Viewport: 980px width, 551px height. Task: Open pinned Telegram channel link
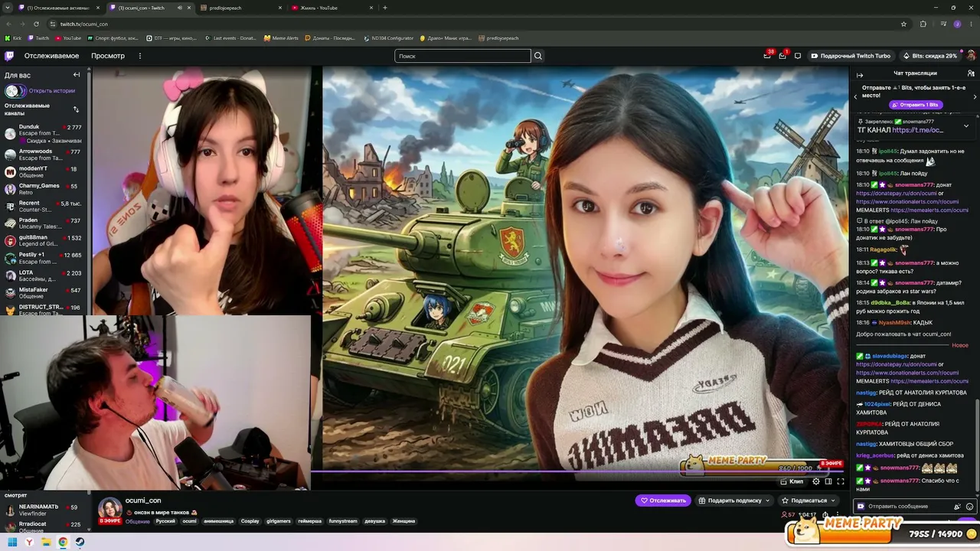917,130
